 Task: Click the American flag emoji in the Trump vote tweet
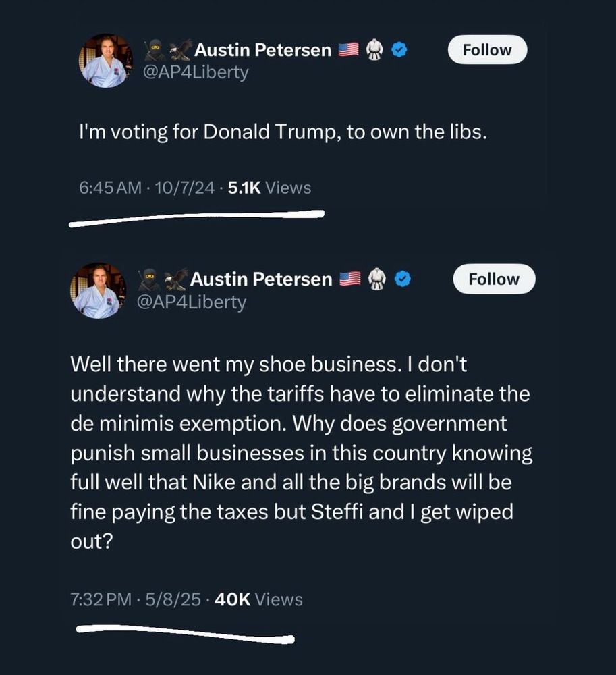point(347,50)
